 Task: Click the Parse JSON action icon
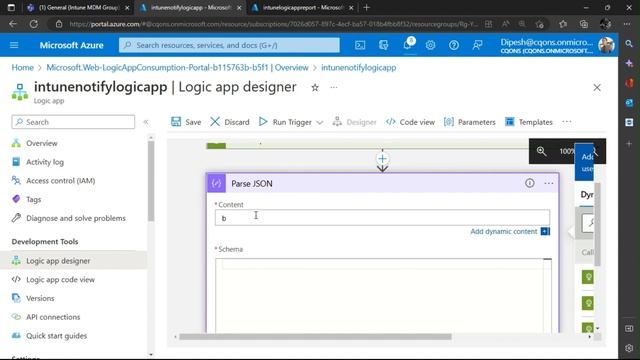tap(216, 183)
